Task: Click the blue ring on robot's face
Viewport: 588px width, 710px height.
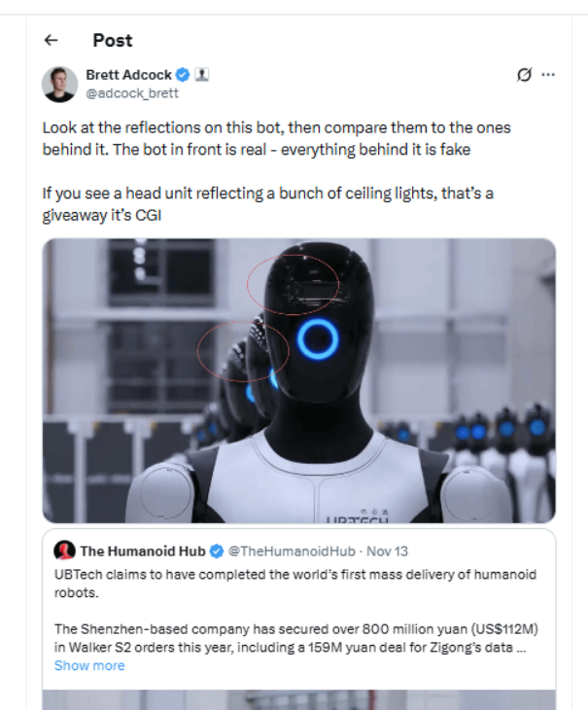Action: pos(318,339)
